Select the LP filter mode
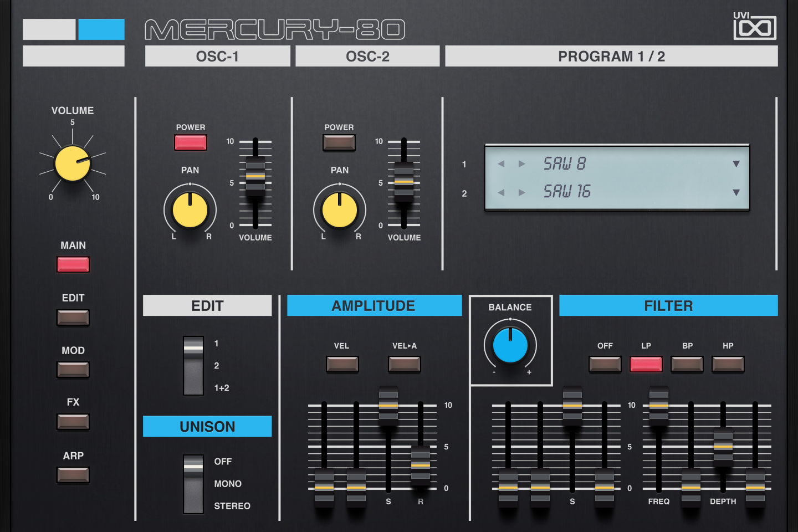The image size is (798, 532). [x=646, y=365]
